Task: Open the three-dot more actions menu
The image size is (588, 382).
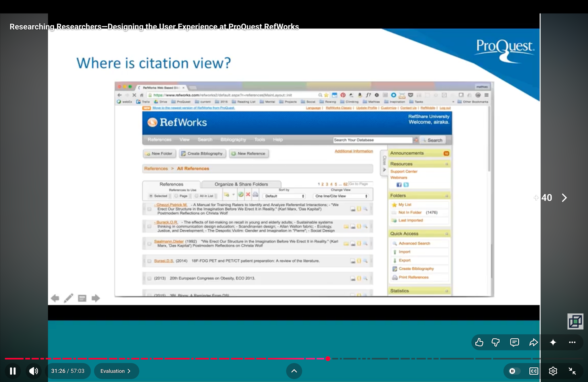Action: (x=572, y=342)
